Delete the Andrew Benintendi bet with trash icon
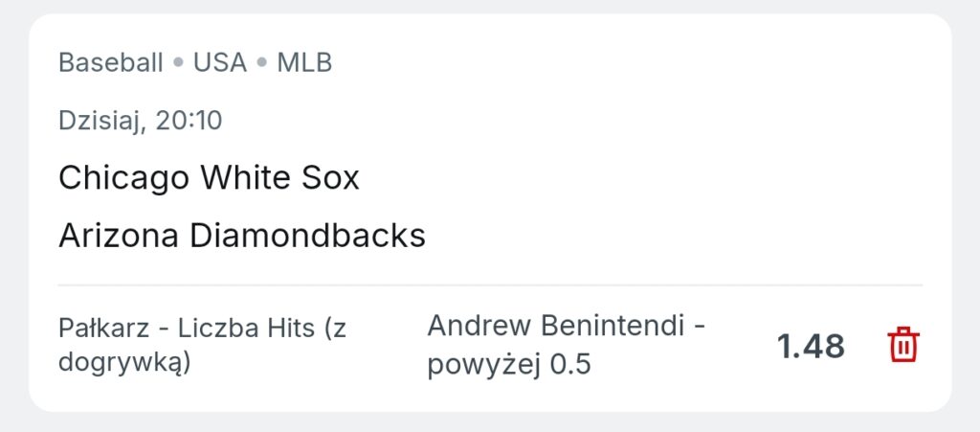Viewport: 980px width, 432px height. pos(903,345)
